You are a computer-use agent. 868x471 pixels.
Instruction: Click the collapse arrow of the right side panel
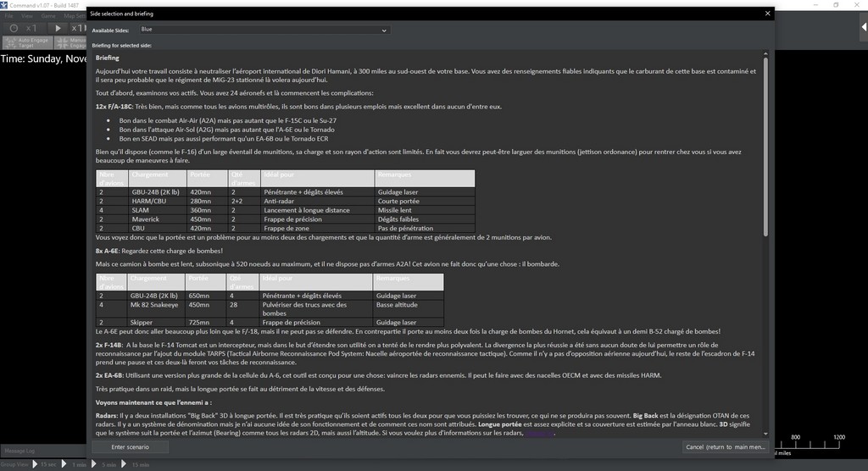[x=864, y=27]
